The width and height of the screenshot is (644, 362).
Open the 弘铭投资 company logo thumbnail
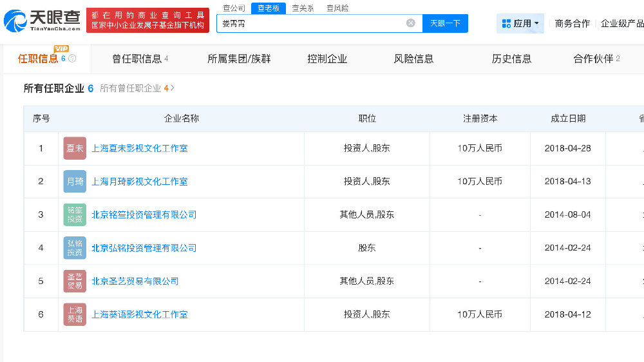tap(75, 248)
